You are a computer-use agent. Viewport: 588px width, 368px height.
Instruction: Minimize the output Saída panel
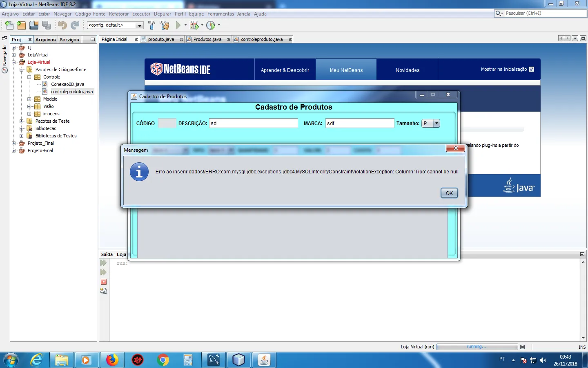click(582, 254)
